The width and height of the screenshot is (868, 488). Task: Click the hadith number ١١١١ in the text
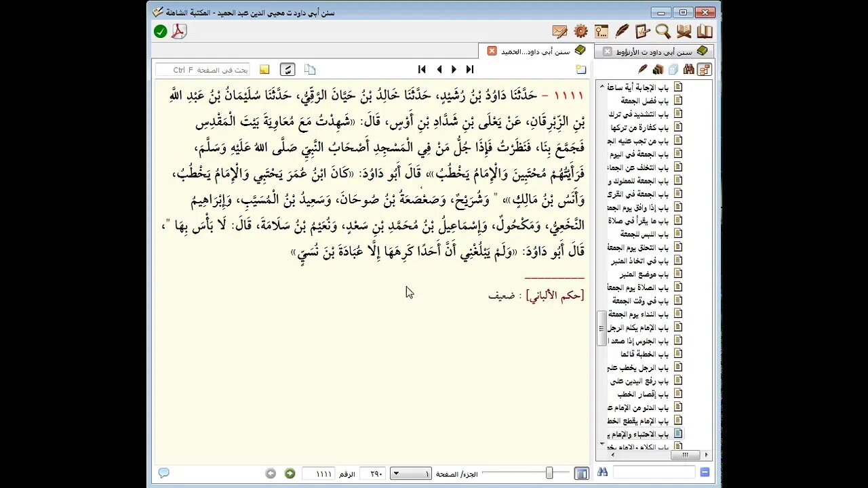click(x=569, y=96)
